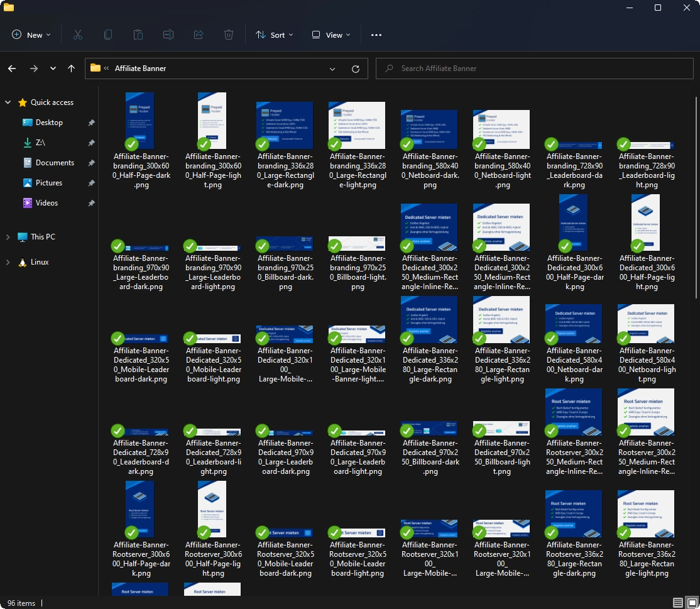Screen dimensions: 700x609
Task: Click the Search Affiliate Banner field
Action: coord(534,69)
